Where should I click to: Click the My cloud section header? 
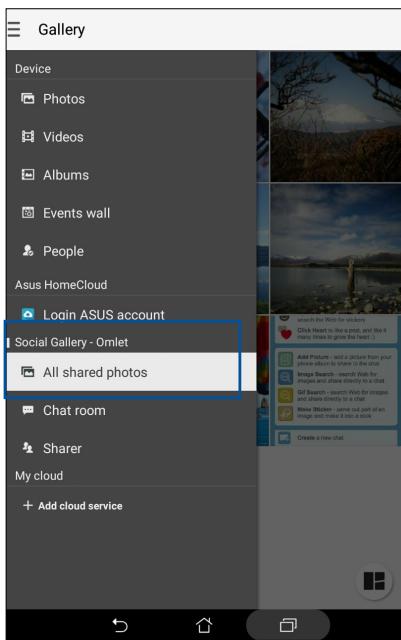pyautogui.click(x=39, y=476)
